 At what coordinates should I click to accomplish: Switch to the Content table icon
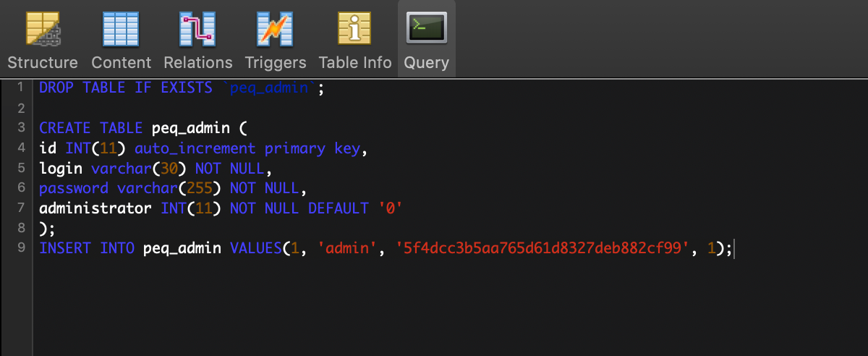point(121,29)
